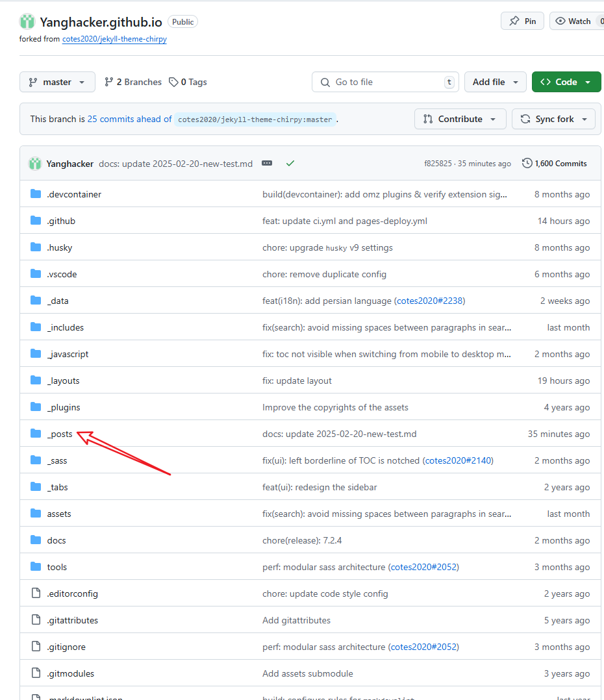This screenshot has height=700, width=604.
Task: Open the green Code dropdown
Action: point(566,82)
